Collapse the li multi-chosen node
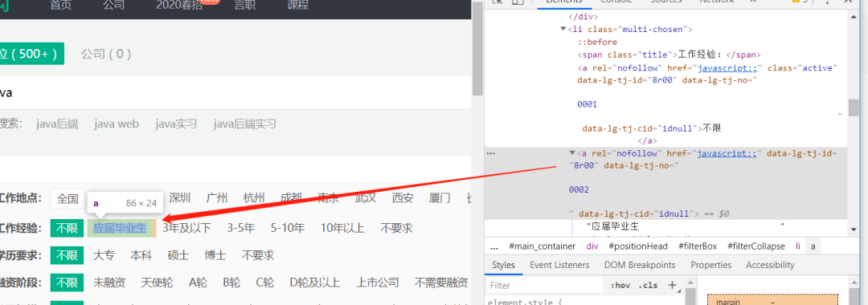The width and height of the screenshot is (868, 305). pyautogui.click(x=563, y=29)
